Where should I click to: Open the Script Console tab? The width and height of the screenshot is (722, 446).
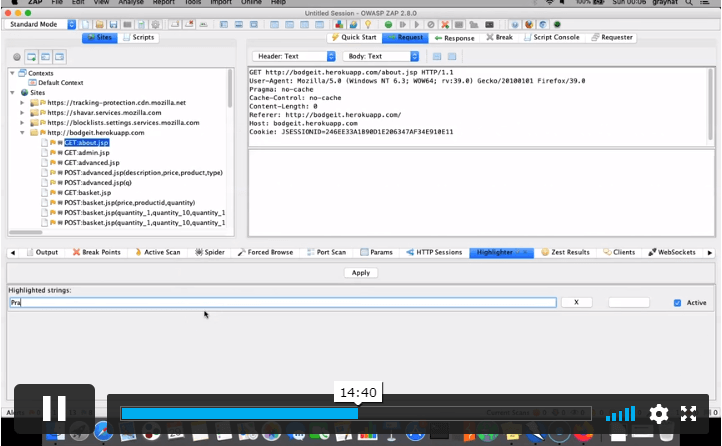pos(552,37)
